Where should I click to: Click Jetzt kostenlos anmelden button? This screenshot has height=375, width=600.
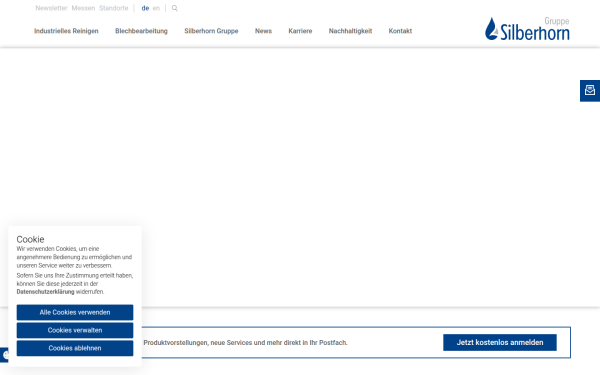pos(500,342)
